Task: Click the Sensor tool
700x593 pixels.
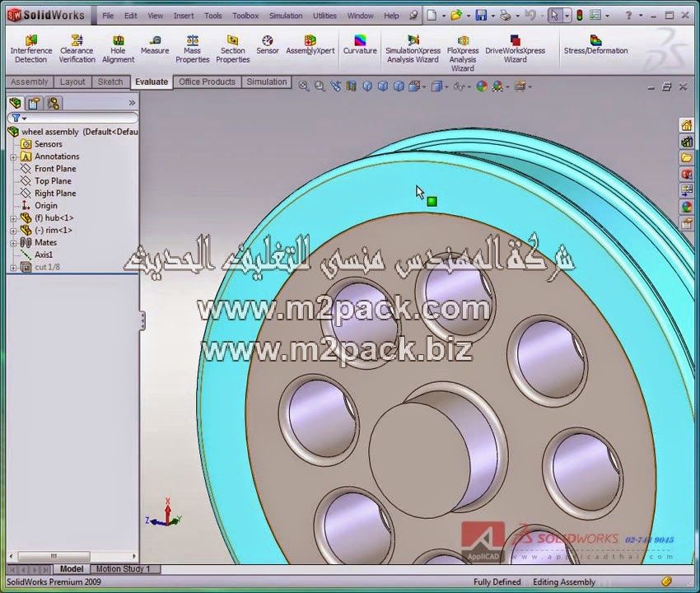Action: [268, 45]
